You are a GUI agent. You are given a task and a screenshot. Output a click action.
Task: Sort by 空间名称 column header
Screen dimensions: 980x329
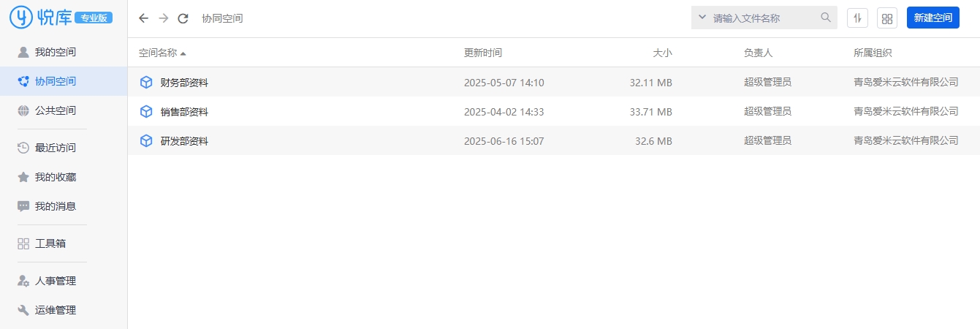coord(158,53)
